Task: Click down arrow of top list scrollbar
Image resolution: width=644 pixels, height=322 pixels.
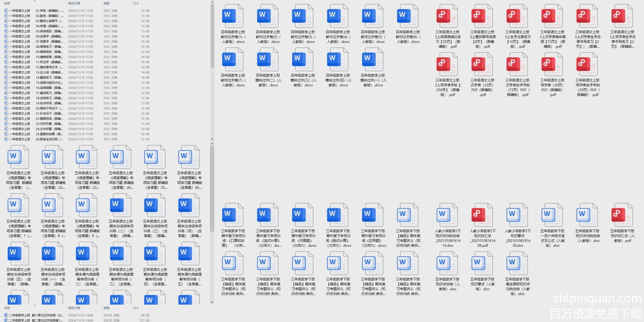Action: pos(212,139)
